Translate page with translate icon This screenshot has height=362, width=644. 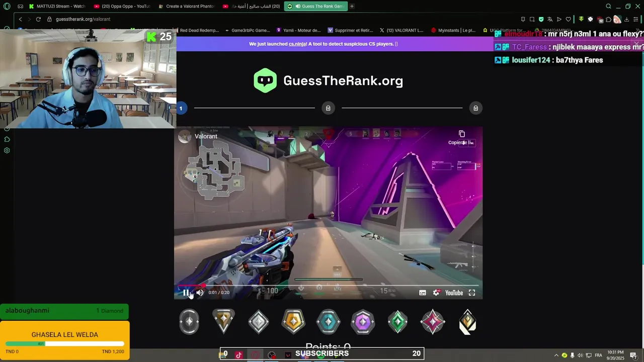(550, 19)
